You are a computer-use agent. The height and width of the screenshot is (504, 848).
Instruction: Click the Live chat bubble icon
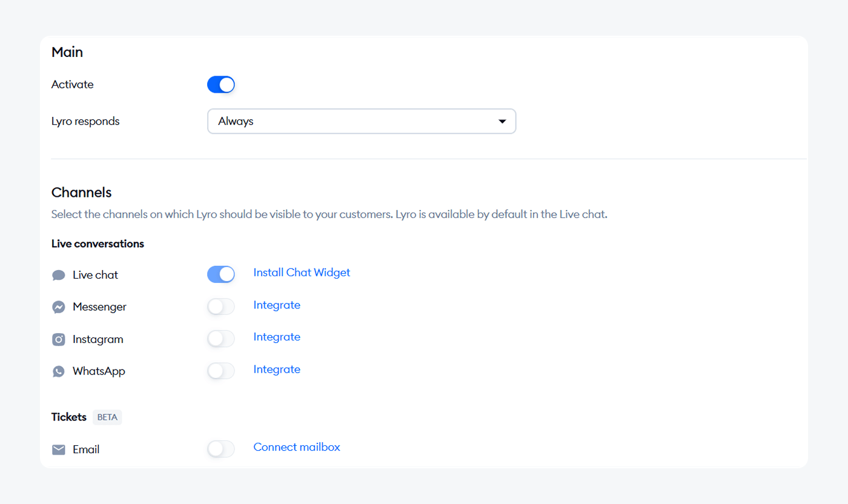(x=59, y=276)
